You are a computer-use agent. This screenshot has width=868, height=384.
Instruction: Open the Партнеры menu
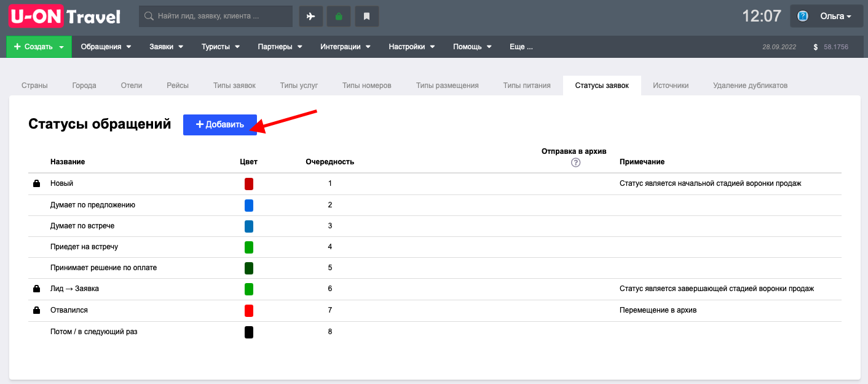click(280, 47)
